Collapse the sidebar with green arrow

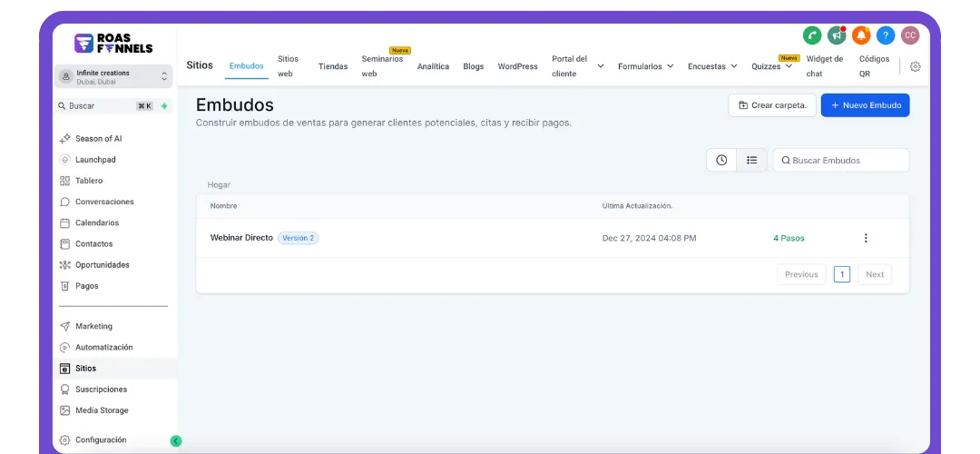point(176,441)
